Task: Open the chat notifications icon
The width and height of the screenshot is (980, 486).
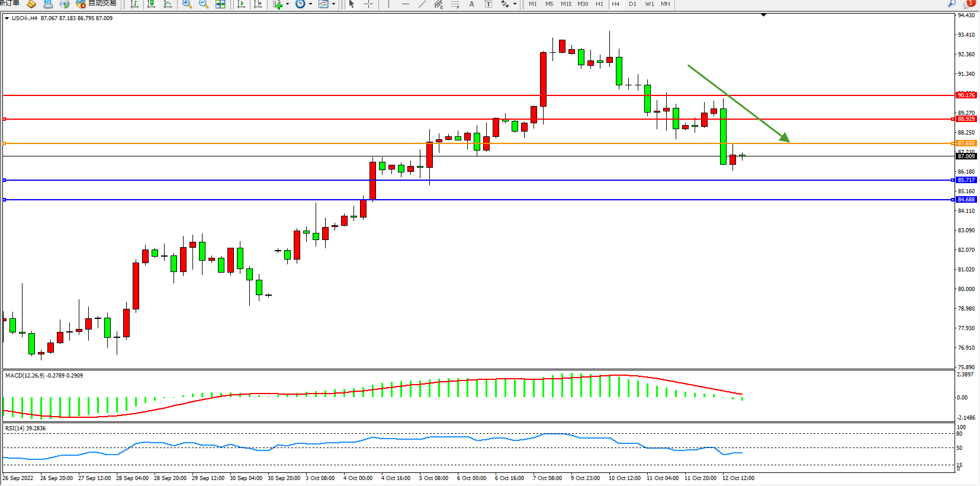Action: (x=969, y=4)
